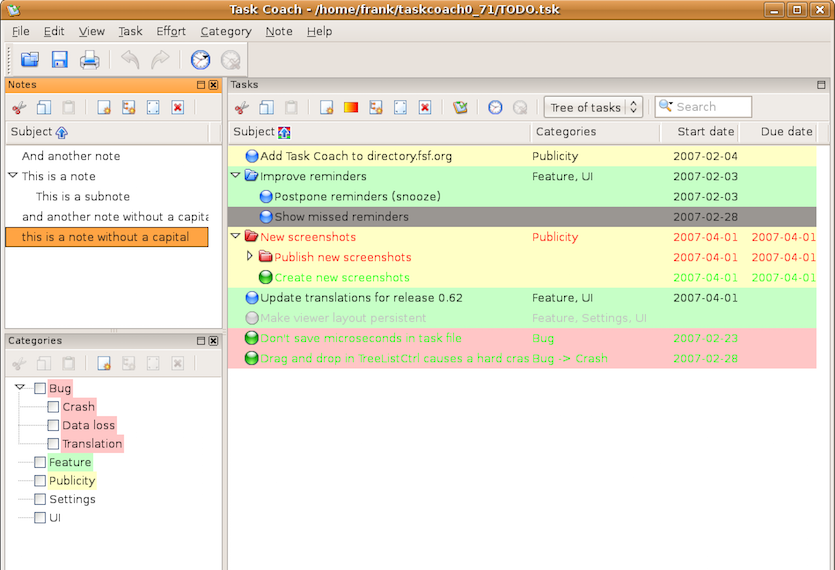Collapse the Improve reminders task tree

pyautogui.click(x=236, y=176)
